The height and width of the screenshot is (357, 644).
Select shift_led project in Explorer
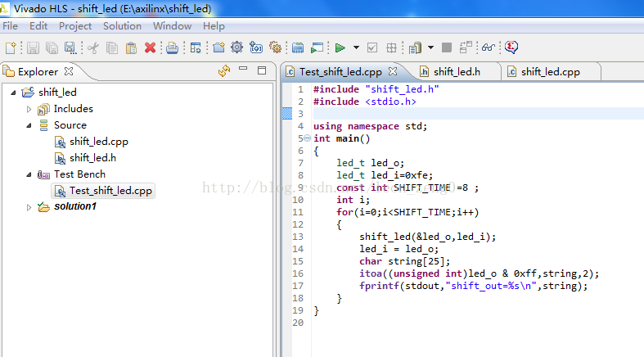[x=57, y=93]
